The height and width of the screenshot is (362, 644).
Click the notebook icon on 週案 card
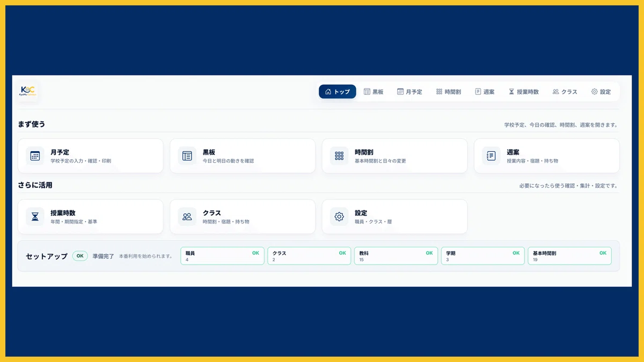pyautogui.click(x=491, y=156)
